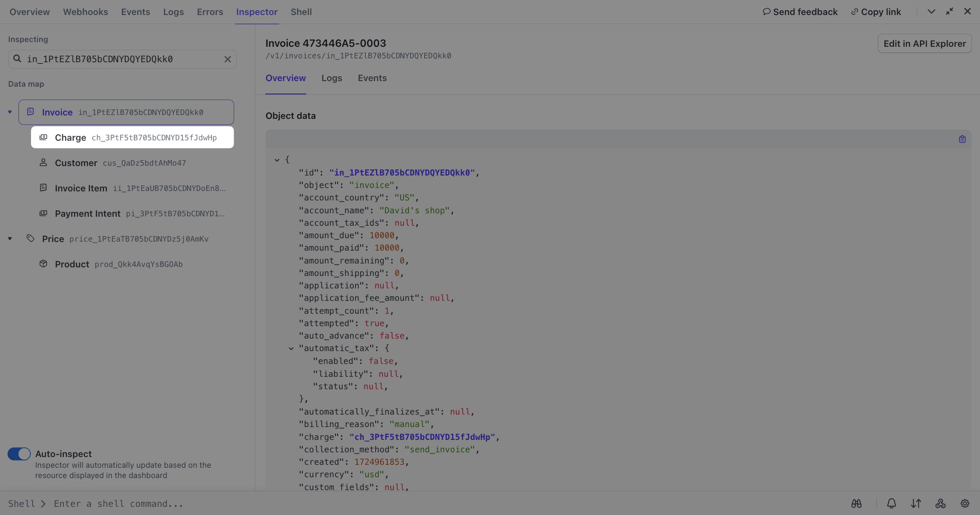Screen dimensions: 980x515
Task: Click the Copy link button
Action: coord(876,12)
